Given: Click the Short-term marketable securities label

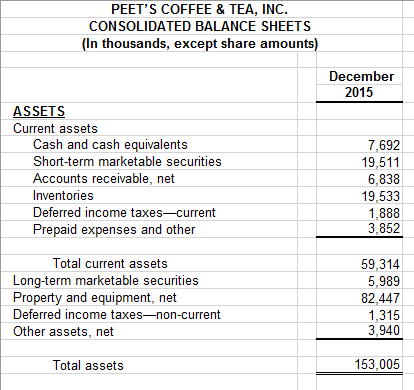Looking at the screenshot, I should 127,161.
